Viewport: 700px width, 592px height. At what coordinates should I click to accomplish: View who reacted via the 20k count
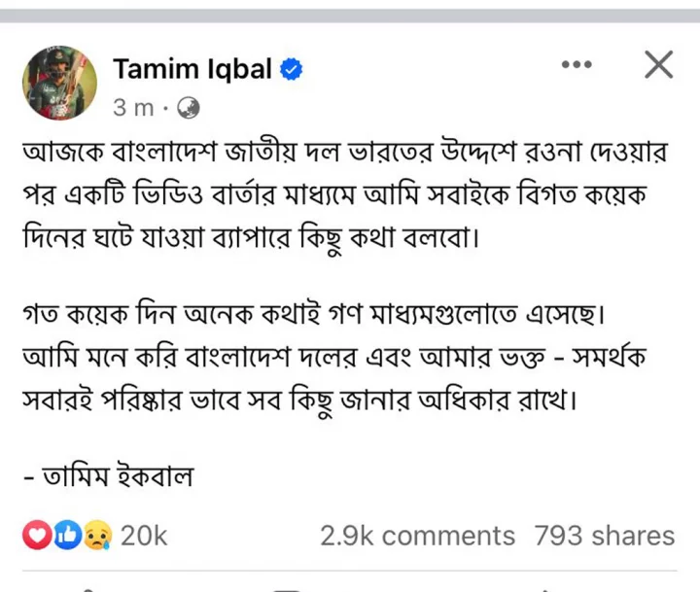[145, 535]
